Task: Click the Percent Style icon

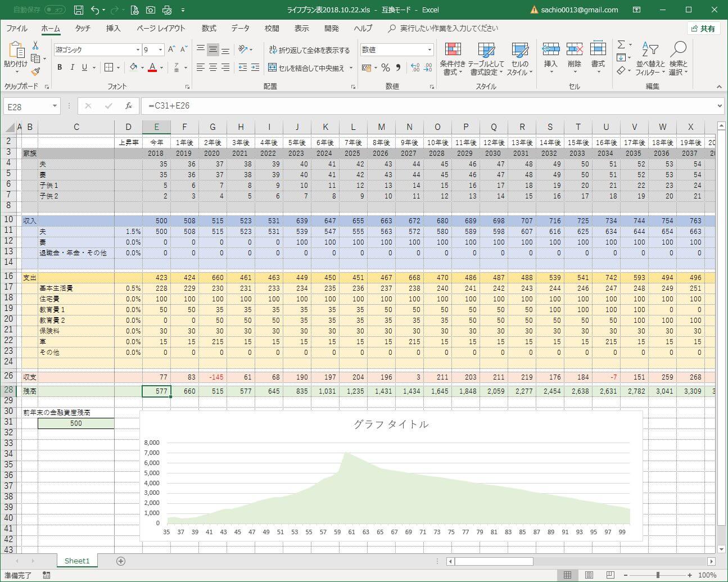Action: pyautogui.click(x=385, y=67)
